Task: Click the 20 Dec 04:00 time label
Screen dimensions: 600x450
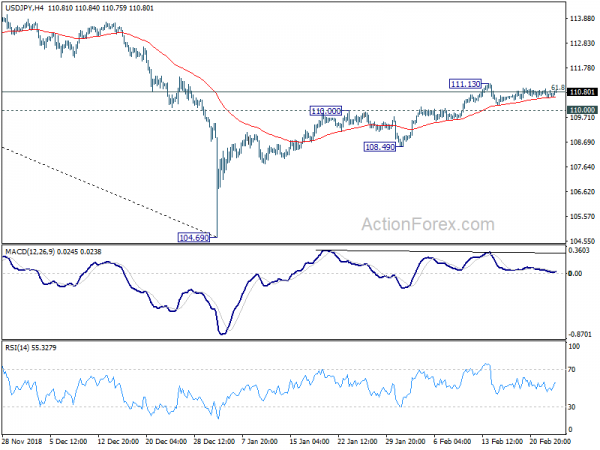Action: pos(166,441)
